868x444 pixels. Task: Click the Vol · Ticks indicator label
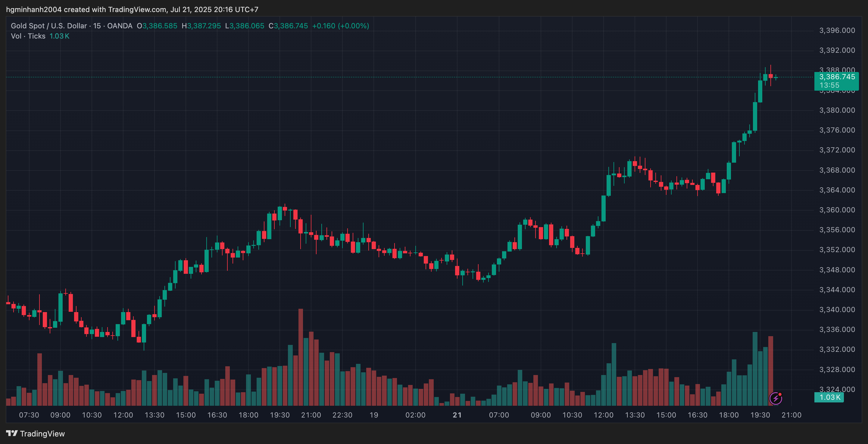28,36
